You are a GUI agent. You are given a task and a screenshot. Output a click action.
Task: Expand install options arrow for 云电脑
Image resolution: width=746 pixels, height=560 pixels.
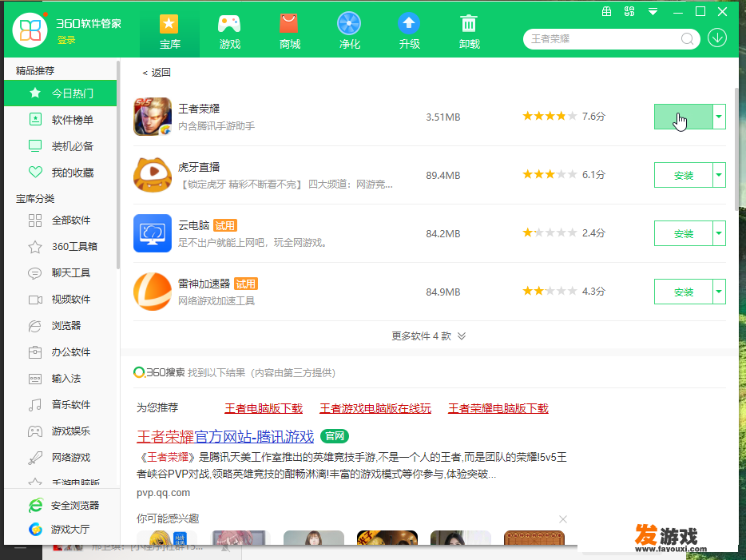pyautogui.click(x=720, y=233)
